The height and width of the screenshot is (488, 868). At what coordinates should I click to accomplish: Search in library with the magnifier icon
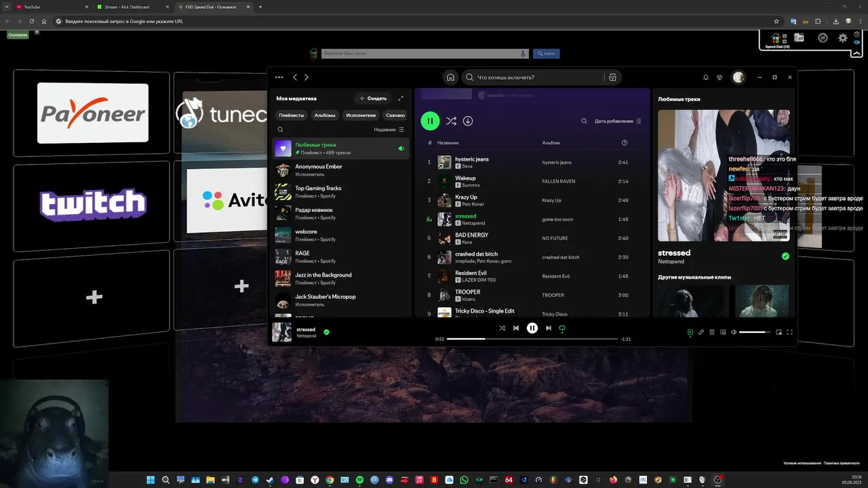point(280,129)
